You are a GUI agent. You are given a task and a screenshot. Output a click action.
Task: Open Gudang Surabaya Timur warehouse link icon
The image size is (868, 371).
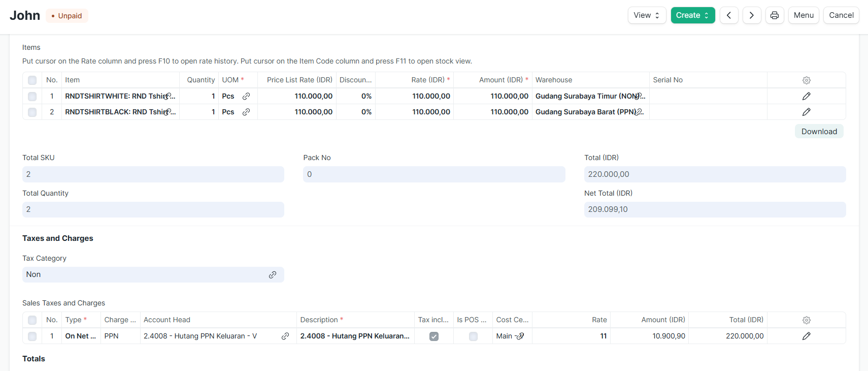[x=638, y=96]
